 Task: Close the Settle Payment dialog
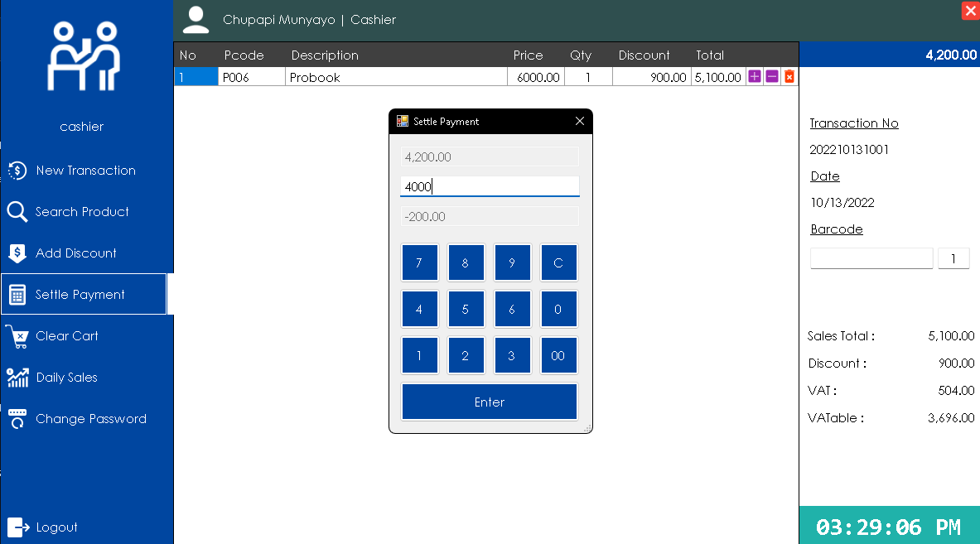click(x=580, y=121)
